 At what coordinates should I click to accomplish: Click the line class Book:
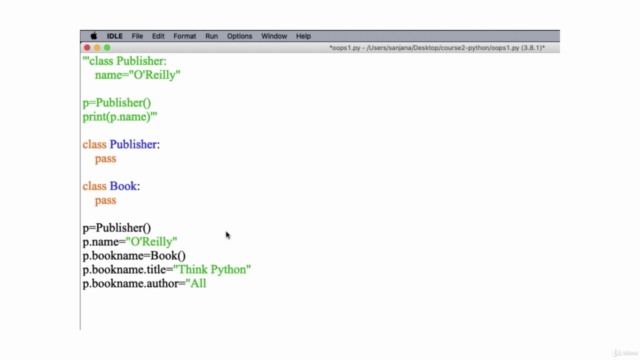(x=111, y=186)
